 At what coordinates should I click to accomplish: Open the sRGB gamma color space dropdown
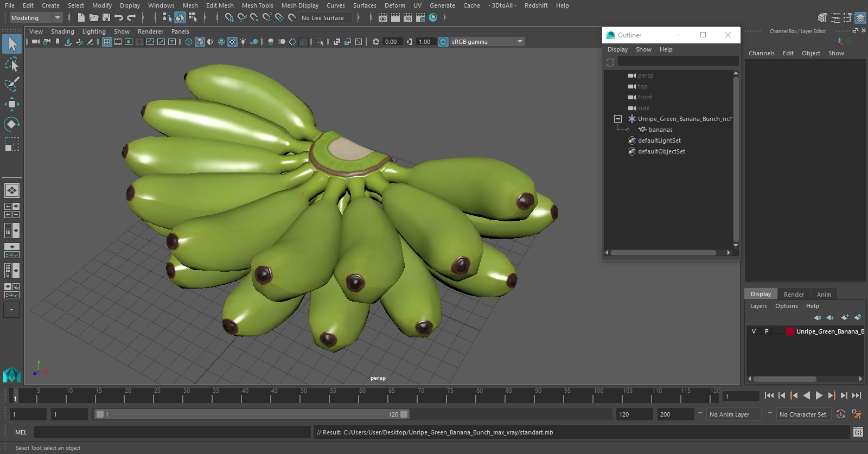click(x=520, y=42)
